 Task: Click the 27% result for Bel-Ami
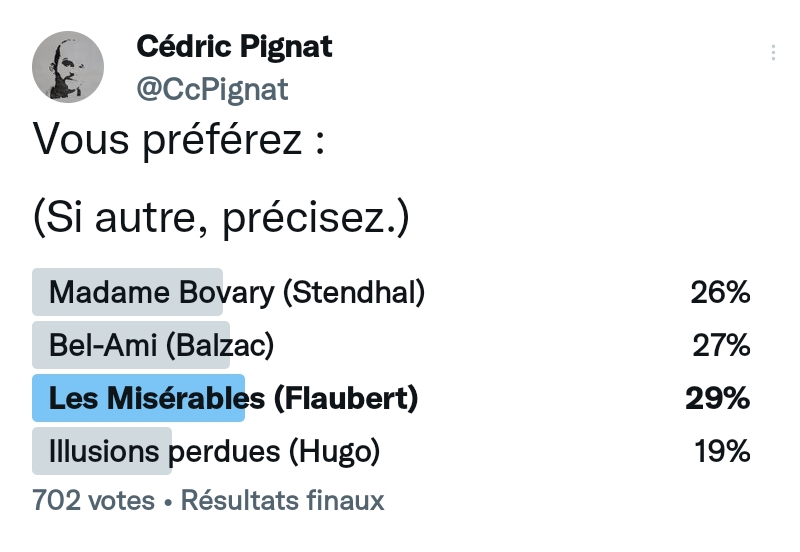721,345
